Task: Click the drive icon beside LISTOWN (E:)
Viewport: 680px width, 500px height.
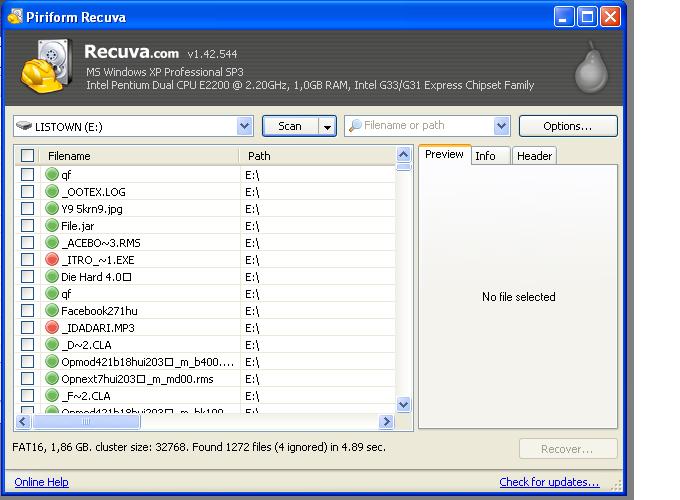Action: coord(24,126)
